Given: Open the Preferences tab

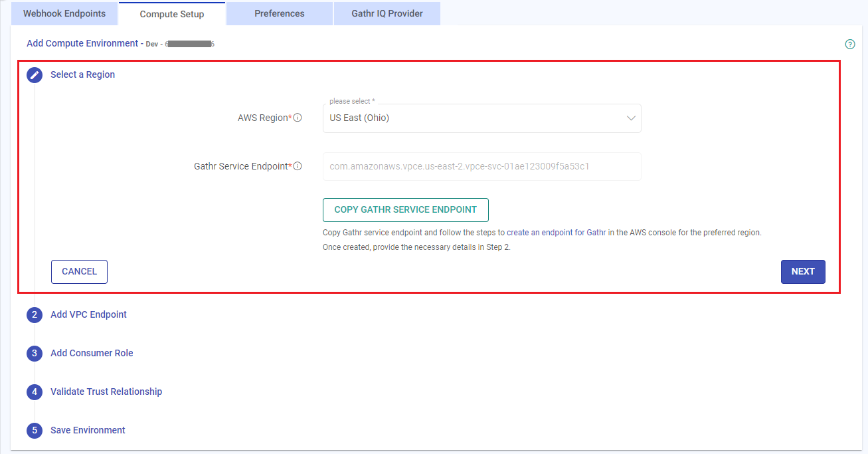Looking at the screenshot, I should [280, 13].
